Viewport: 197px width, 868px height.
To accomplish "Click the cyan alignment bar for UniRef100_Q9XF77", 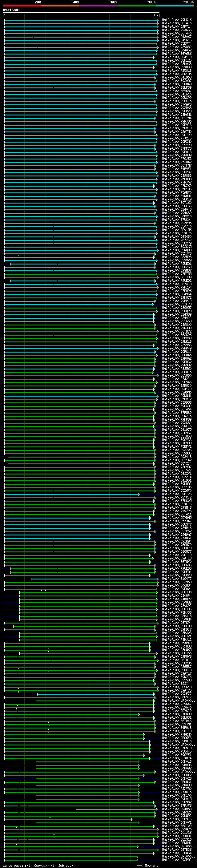I will coord(96,694).
